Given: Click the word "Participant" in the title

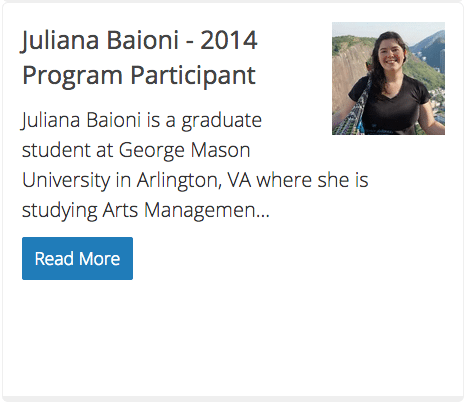Looking at the screenshot, I should click(193, 76).
